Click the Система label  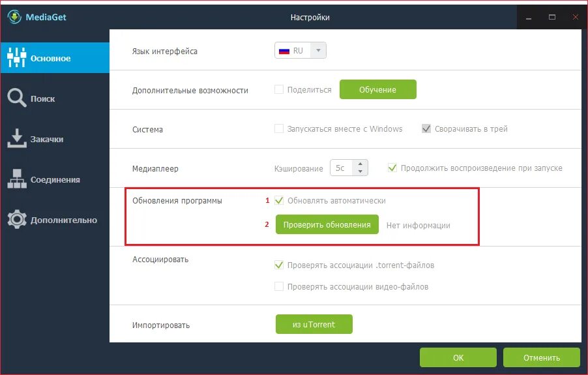click(x=147, y=130)
